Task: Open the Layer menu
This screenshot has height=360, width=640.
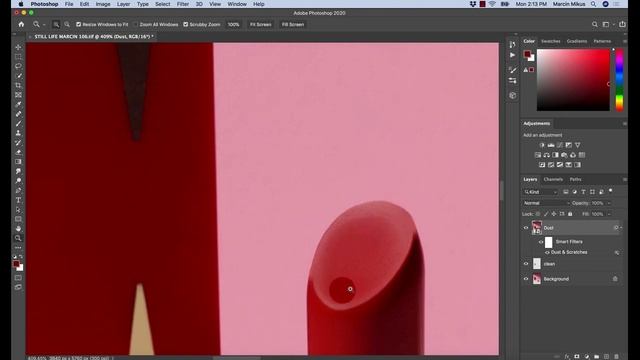Action: click(x=123, y=4)
